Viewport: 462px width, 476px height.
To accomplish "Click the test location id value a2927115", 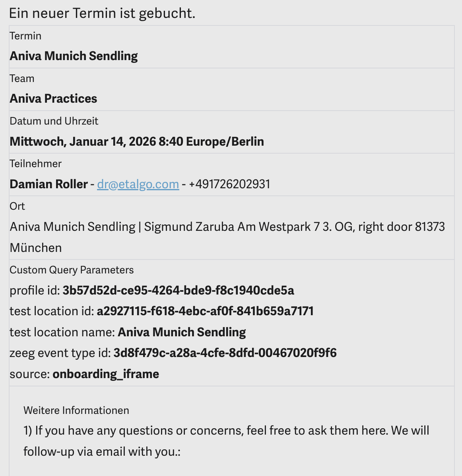I will [206, 311].
